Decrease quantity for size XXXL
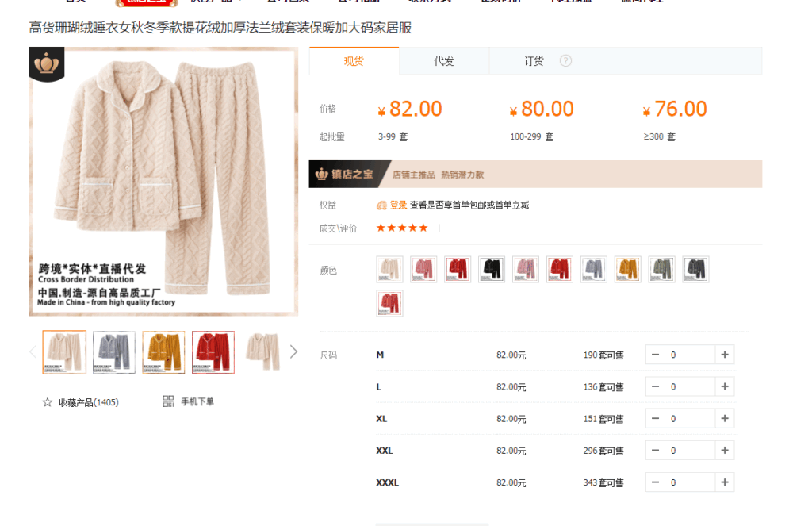812x526 pixels. click(x=655, y=482)
